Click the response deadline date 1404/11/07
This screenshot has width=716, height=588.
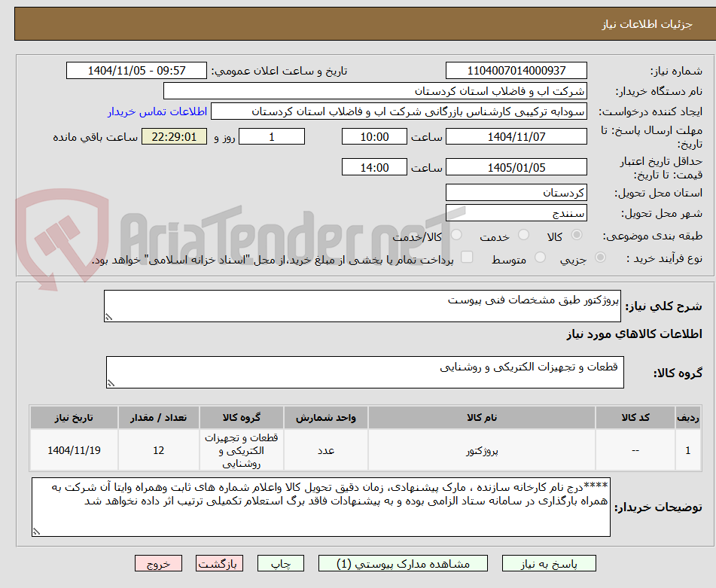[516, 136]
